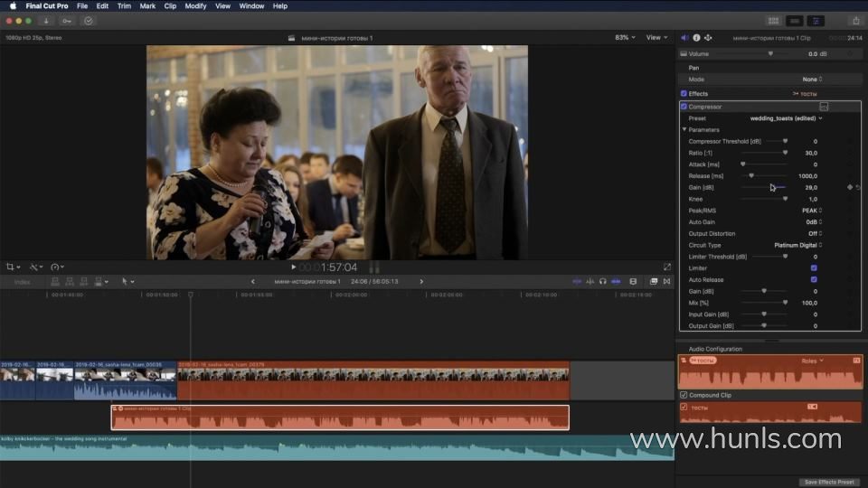Show the effects browser icon
Screen dimensions: 868x488
pos(654,282)
